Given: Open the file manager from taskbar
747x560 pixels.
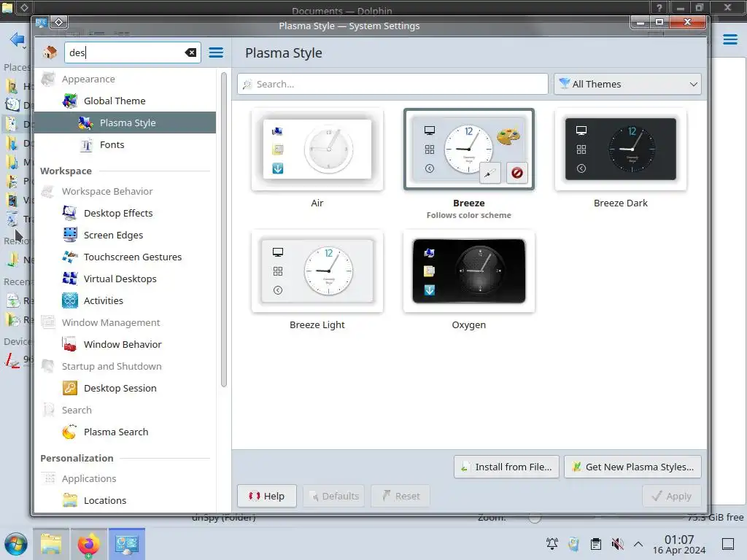Looking at the screenshot, I should tap(51, 544).
